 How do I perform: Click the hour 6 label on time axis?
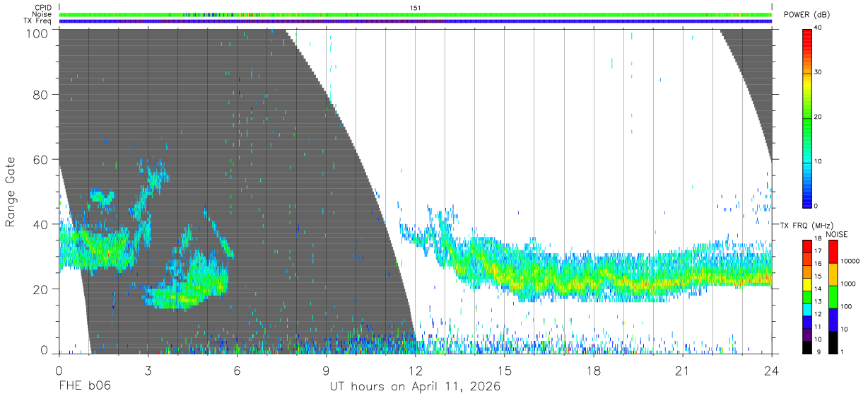point(237,371)
